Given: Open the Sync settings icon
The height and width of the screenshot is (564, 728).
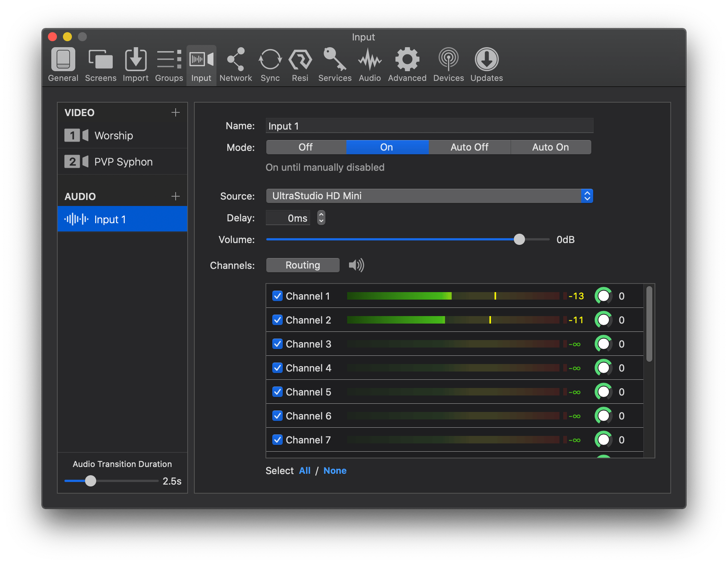Looking at the screenshot, I should (270, 64).
